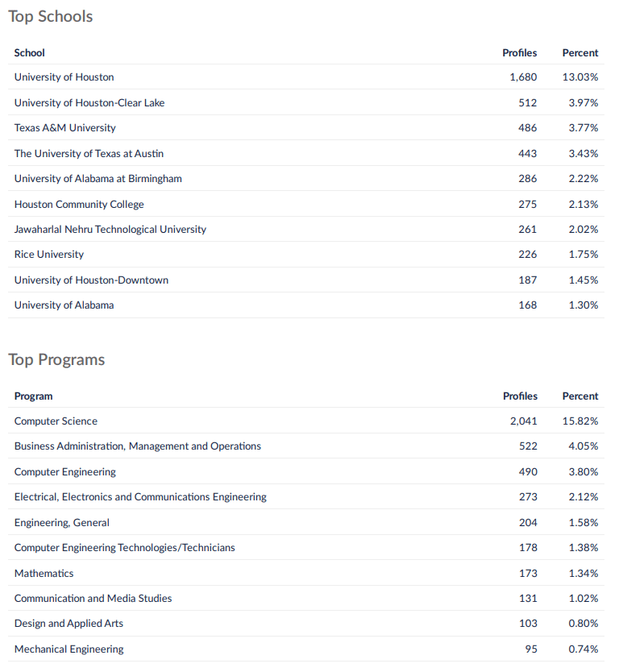This screenshot has width=619, height=672.
Task: Click Electrical, Electronics and Communications Engineering
Action: (x=140, y=497)
